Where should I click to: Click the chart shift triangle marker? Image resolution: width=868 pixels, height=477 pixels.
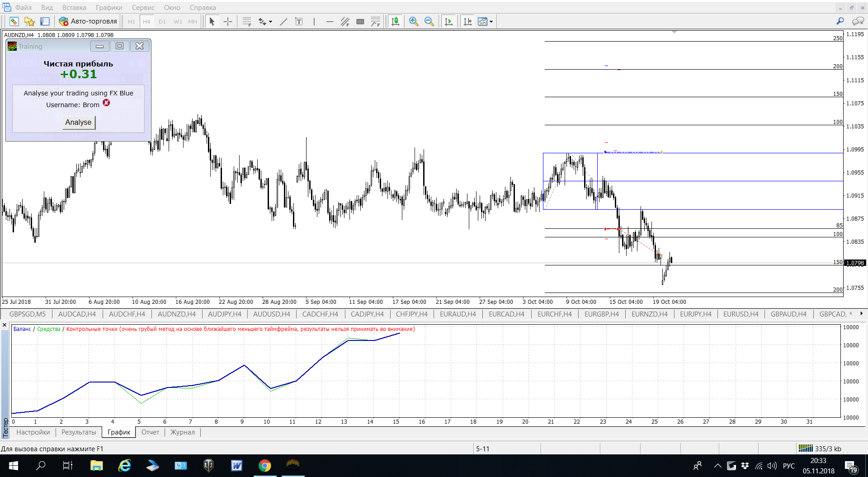point(674,32)
